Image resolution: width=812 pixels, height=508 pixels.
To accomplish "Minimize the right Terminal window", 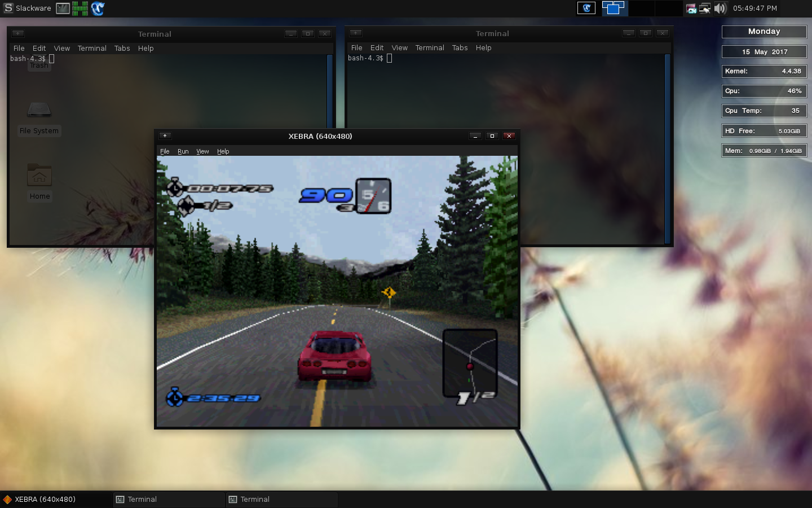I will point(629,33).
